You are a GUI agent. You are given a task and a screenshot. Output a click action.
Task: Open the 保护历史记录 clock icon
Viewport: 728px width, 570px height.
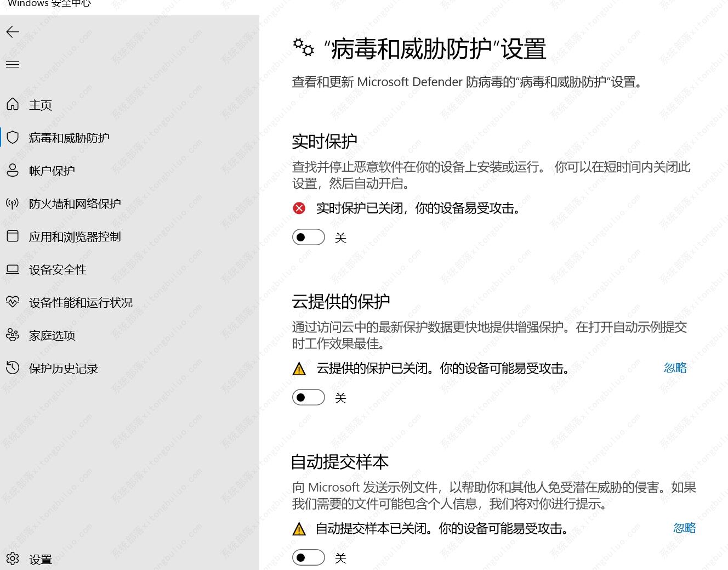point(13,368)
